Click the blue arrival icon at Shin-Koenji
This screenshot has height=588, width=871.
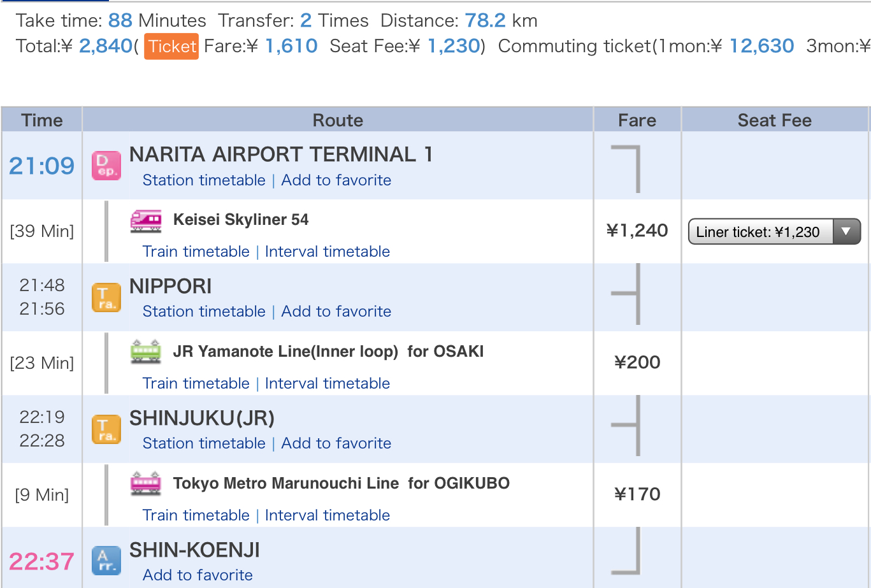(106, 561)
